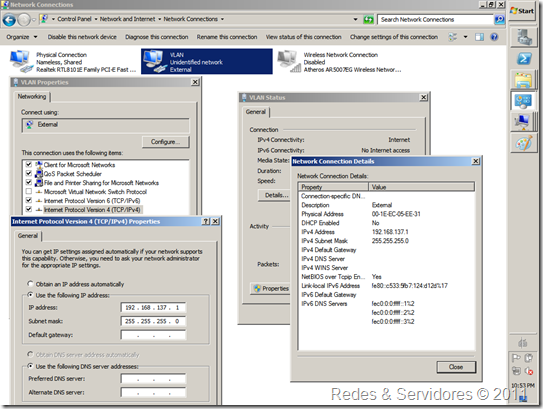Expand the address bar history dropdown

click(x=355, y=19)
